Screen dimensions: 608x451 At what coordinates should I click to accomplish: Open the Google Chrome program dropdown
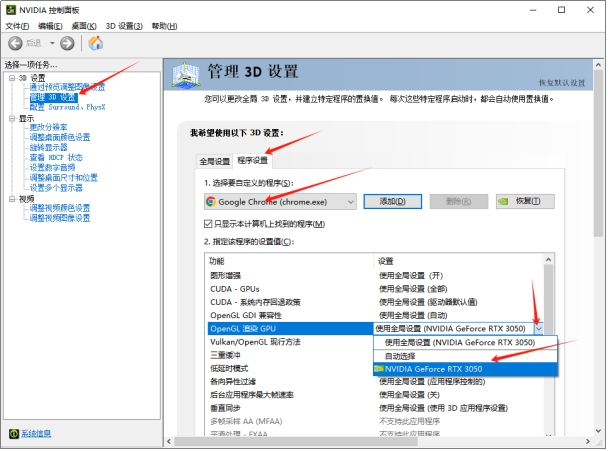(280, 202)
